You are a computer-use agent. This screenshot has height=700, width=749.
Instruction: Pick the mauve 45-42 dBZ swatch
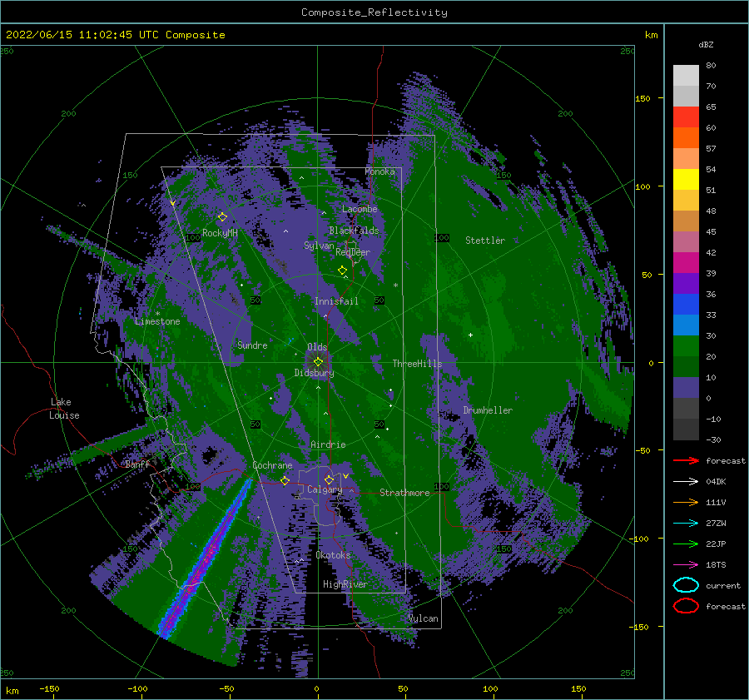686,241
